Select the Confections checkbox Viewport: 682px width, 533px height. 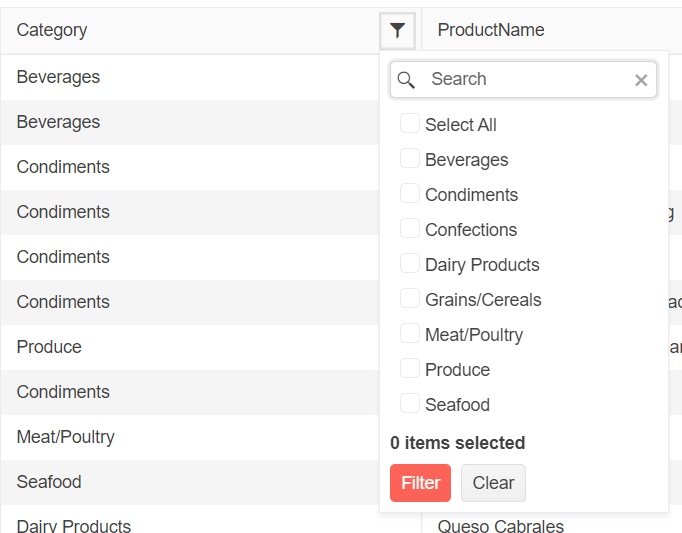(x=410, y=229)
